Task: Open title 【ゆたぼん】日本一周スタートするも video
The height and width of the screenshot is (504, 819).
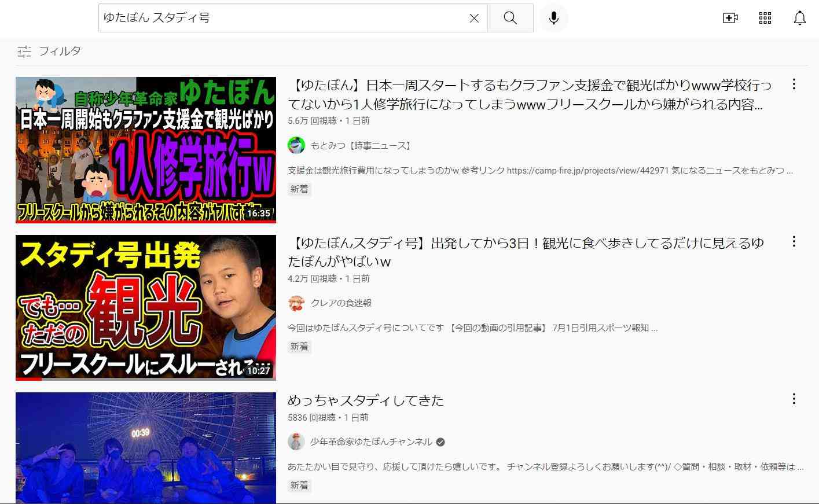Action: (530, 95)
